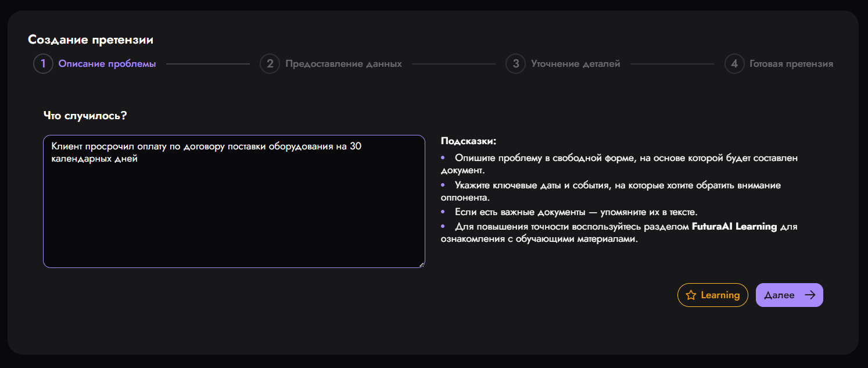The width and height of the screenshot is (868, 368).
Task: Open the "Предоставление данных" step
Action: coord(343,64)
